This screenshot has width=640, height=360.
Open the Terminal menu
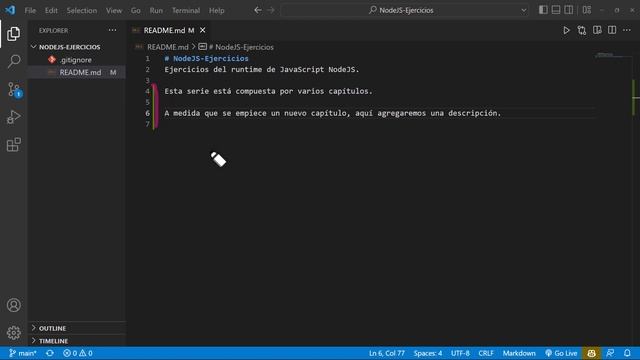click(186, 10)
